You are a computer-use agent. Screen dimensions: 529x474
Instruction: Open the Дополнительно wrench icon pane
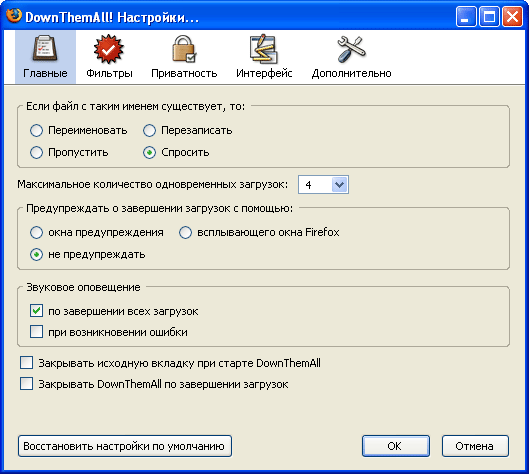pos(351,49)
